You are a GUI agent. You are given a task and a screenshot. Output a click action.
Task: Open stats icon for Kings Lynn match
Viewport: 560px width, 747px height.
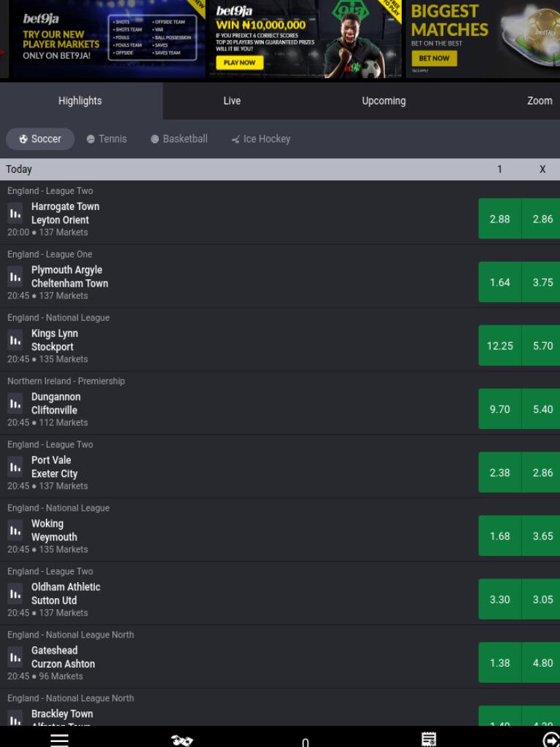pos(15,340)
